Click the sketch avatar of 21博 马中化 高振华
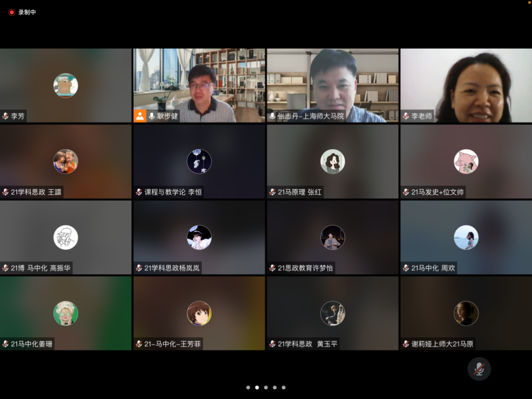532x399 pixels. click(x=66, y=237)
